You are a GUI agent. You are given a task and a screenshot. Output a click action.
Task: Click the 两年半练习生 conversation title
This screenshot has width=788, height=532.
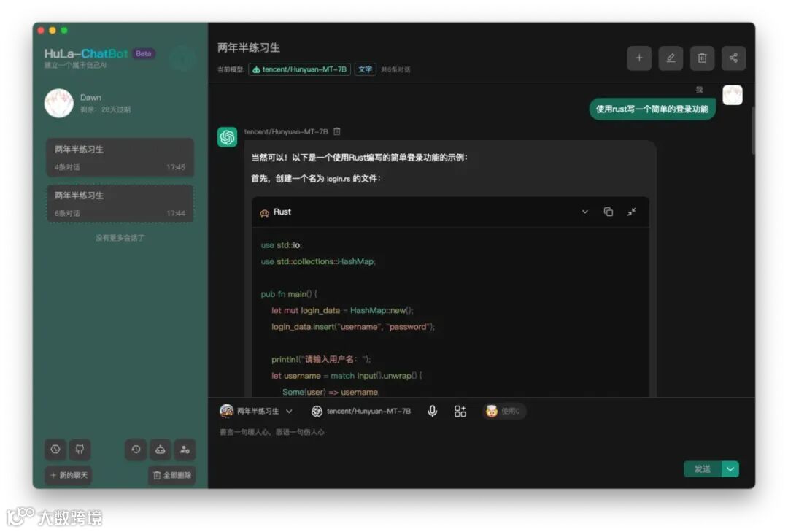point(249,47)
